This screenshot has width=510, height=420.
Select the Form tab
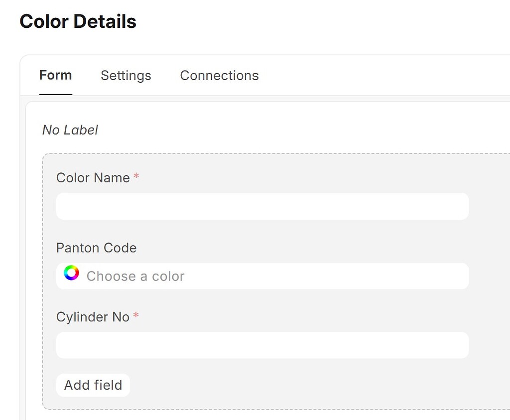pyautogui.click(x=55, y=75)
